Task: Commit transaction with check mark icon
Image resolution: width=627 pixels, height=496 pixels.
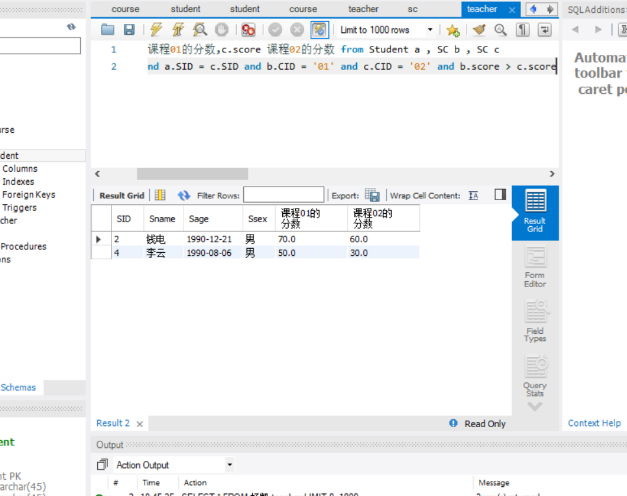Action: point(275,30)
